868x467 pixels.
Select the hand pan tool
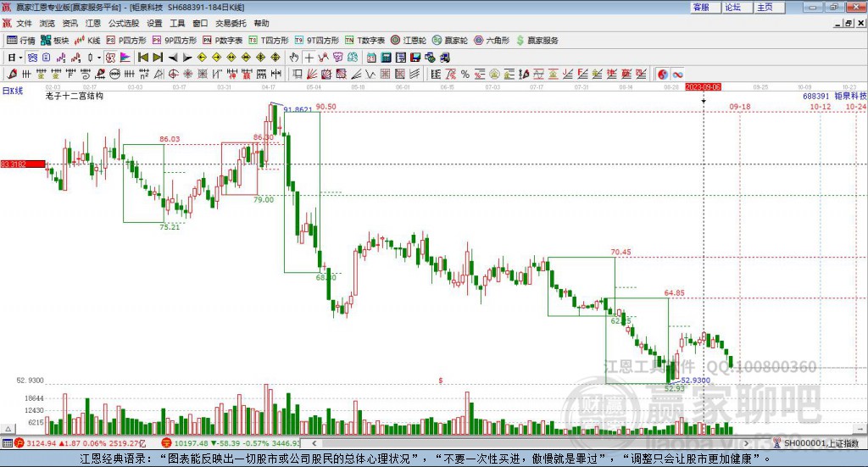click(293, 58)
